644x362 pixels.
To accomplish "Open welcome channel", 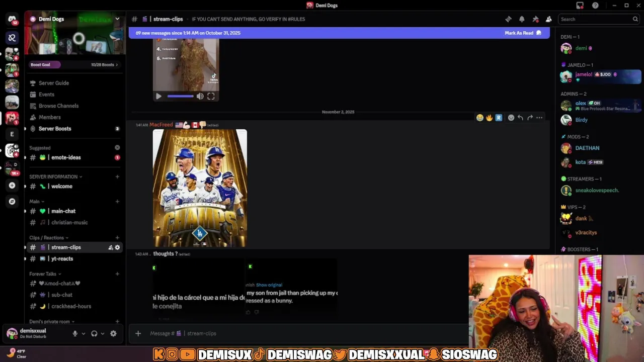I will 74,186.
